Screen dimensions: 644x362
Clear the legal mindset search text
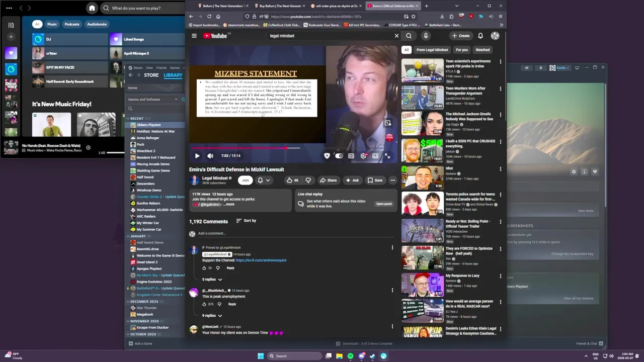[396, 36]
